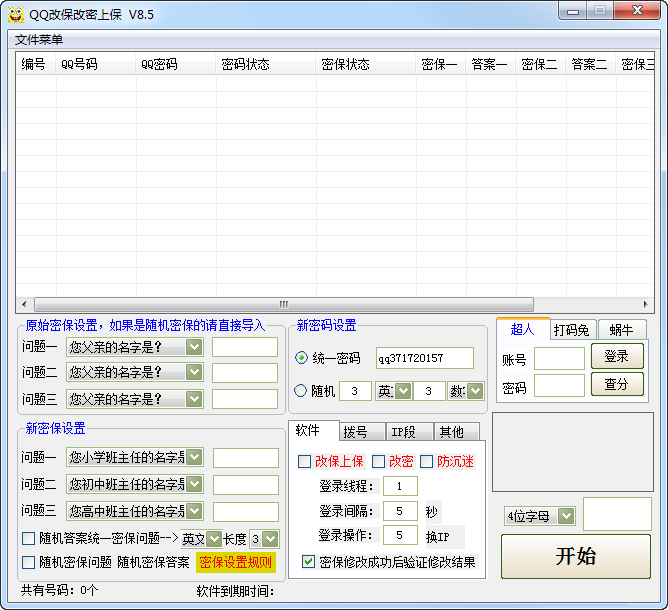Switch to the 蜗牛 tab

coord(621,330)
